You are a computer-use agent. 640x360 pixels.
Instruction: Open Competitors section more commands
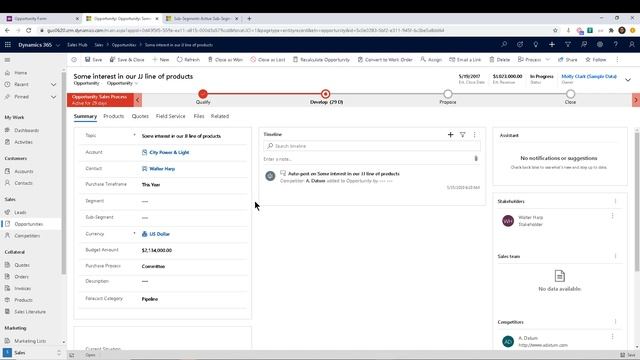[x=615, y=322]
